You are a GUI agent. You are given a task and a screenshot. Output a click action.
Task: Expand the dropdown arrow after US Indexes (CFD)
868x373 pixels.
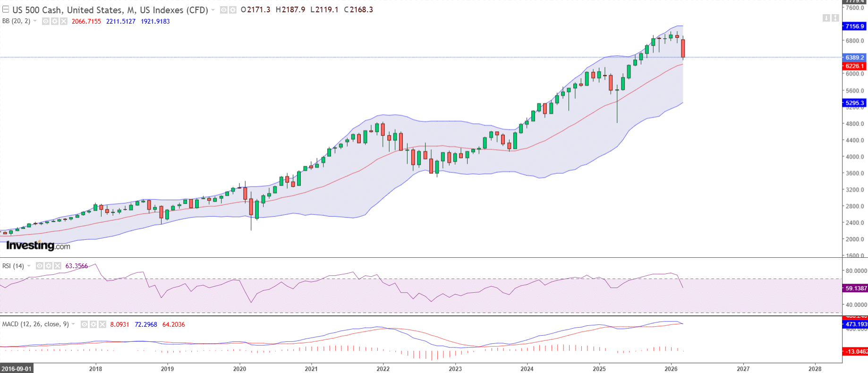click(213, 9)
